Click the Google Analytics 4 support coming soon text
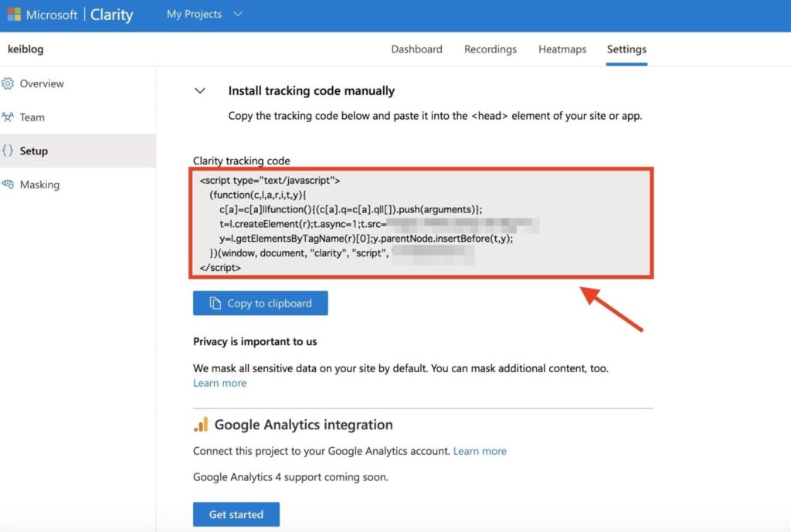Image resolution: width=791 pixels, height=532 pixels. coord(290,477)
